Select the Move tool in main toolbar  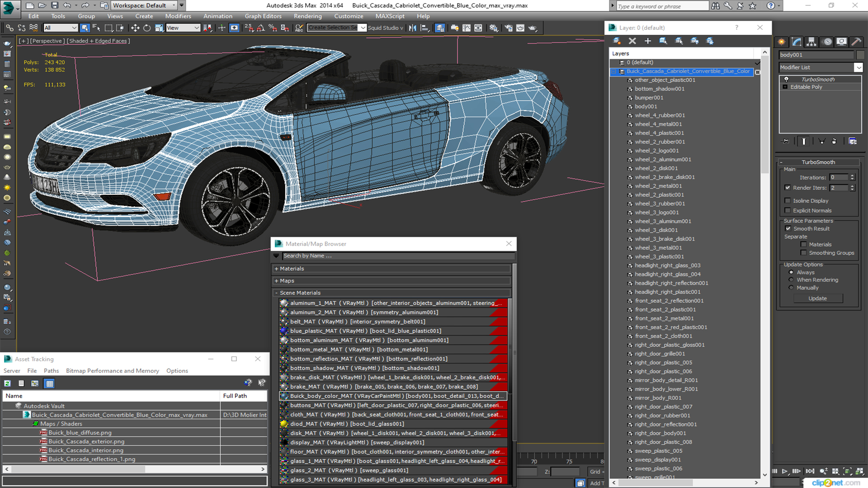[x=135, y=28]
